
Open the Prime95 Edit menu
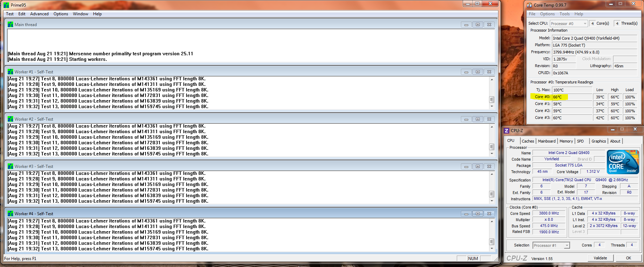pos(22,14)
